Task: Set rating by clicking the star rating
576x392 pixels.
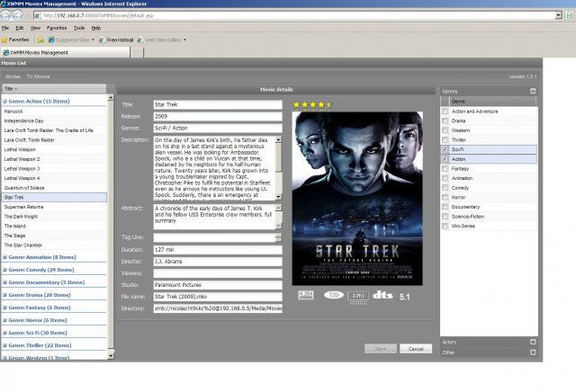Action: pyautogui.click(x=312, y=104)
